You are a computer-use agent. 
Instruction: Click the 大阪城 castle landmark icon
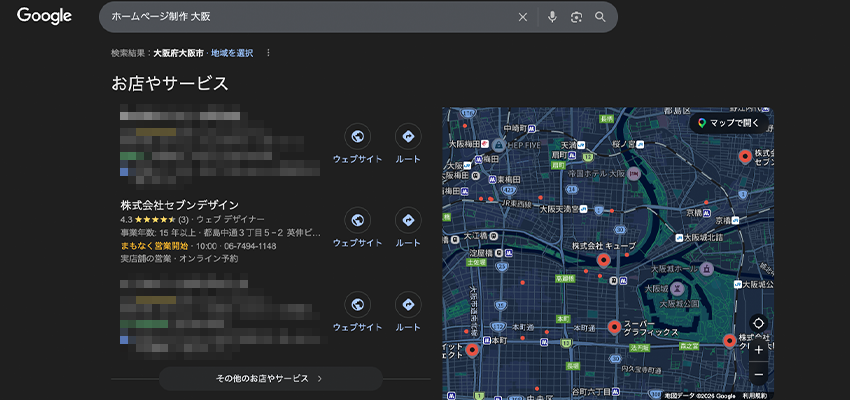(676, 287)
